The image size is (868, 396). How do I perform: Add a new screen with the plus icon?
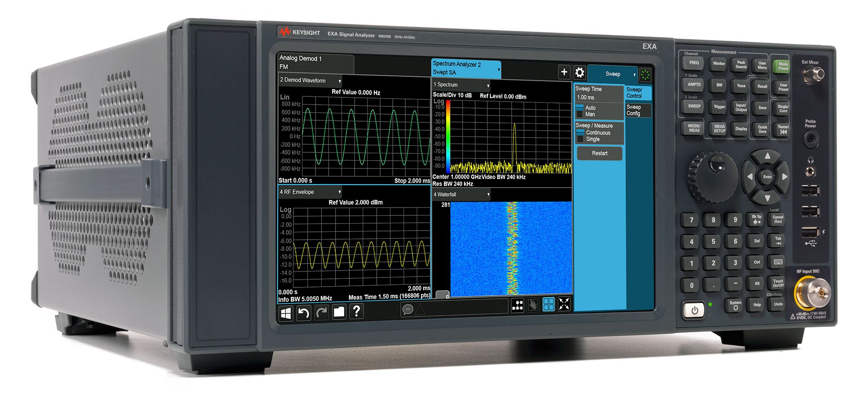564,72
